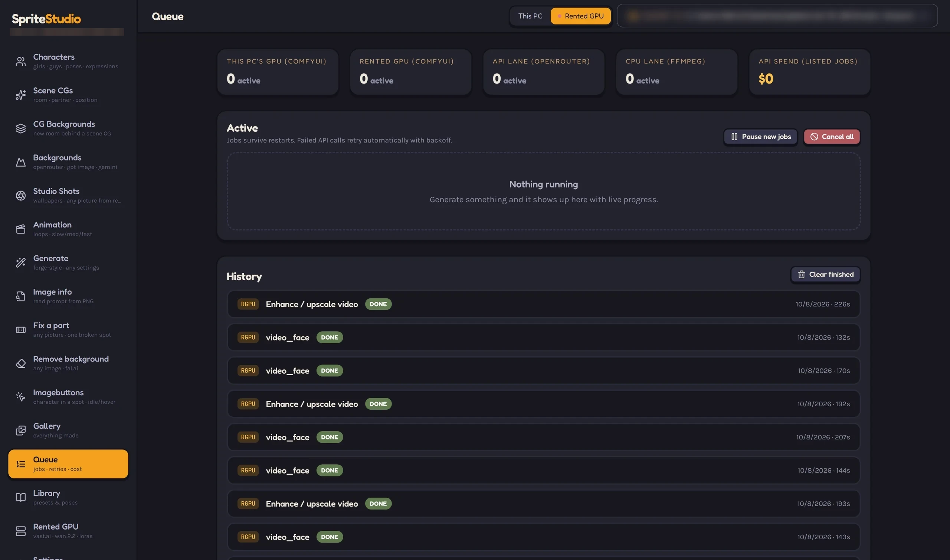
Task: Click the Studio Shots aperture icon
Action: click(x=21, y=196)
